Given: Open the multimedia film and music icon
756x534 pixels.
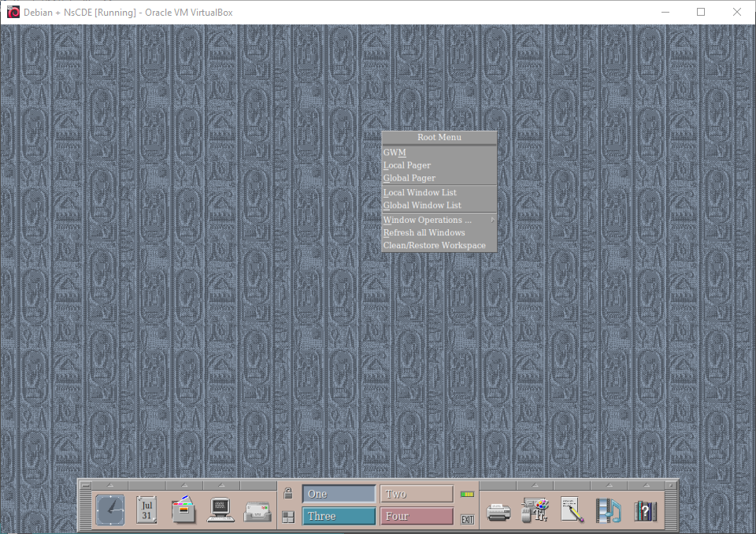Looking at the screenshot, I should coord(609,510).
